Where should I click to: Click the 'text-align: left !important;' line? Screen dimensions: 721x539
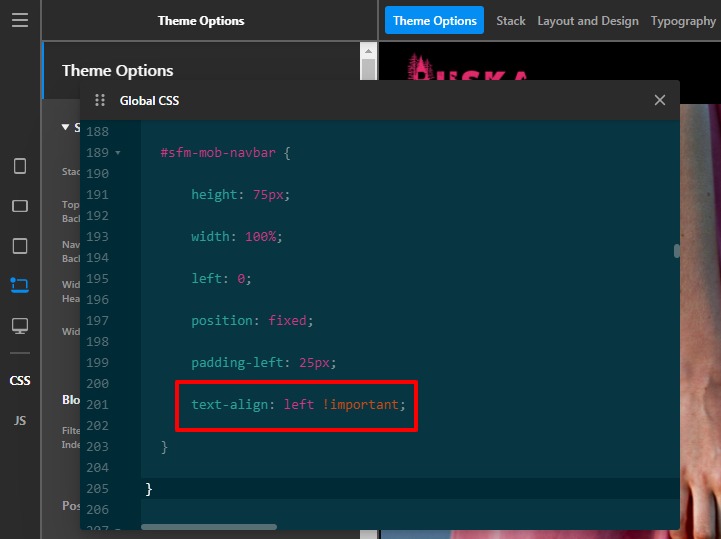click(298, 405)
